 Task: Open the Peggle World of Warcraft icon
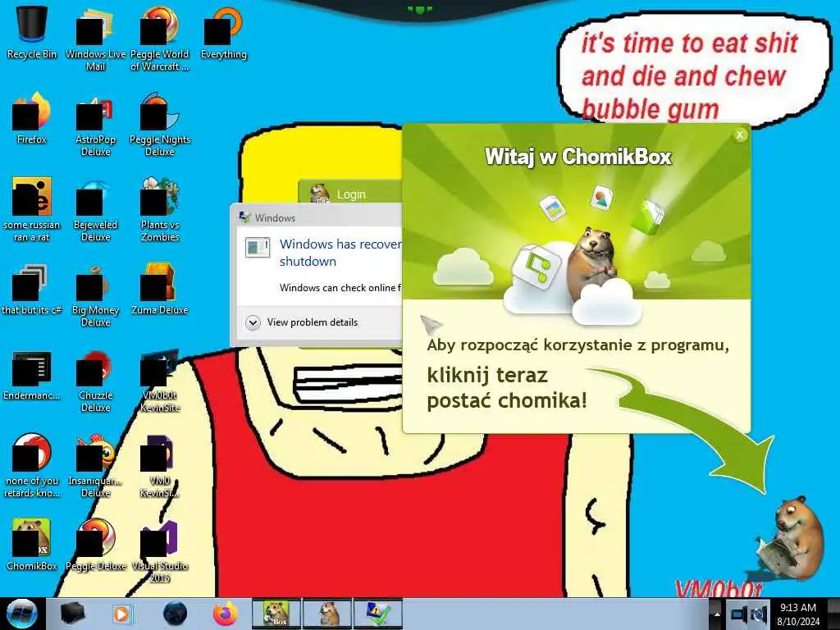point(160,39)
